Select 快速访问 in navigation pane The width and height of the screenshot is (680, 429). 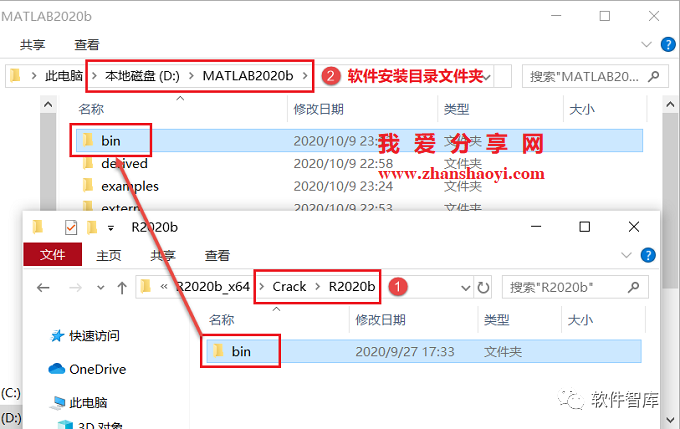pyautogui.click(x=94, y=336)
